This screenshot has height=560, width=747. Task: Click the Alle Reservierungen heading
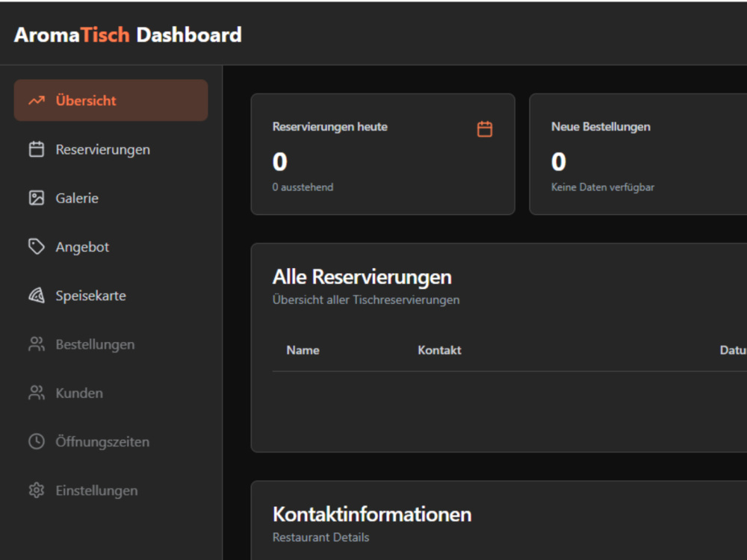362,277
